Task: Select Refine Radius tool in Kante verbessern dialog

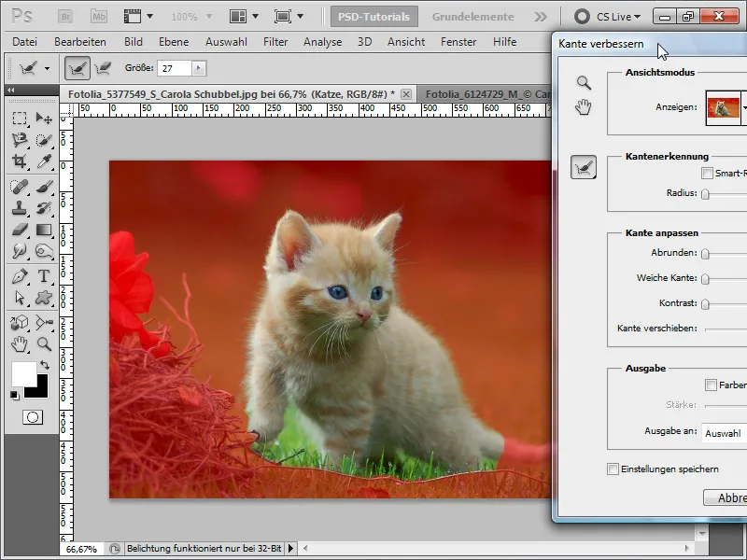Action: [584, 167]
